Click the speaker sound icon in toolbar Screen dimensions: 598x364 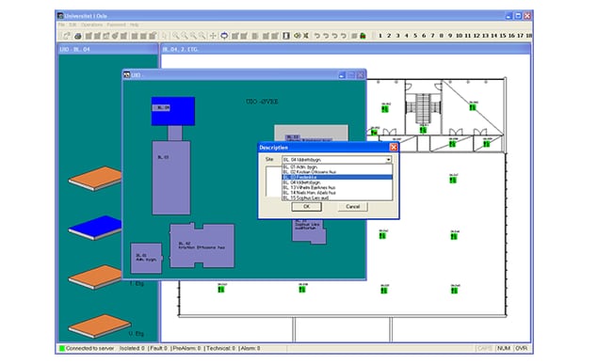pos(297,36)
